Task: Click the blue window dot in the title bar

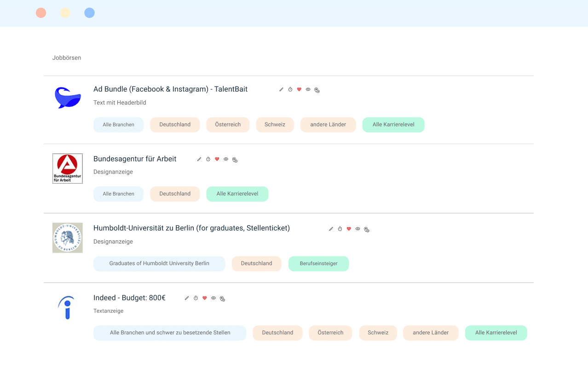Action: [90, 13]
